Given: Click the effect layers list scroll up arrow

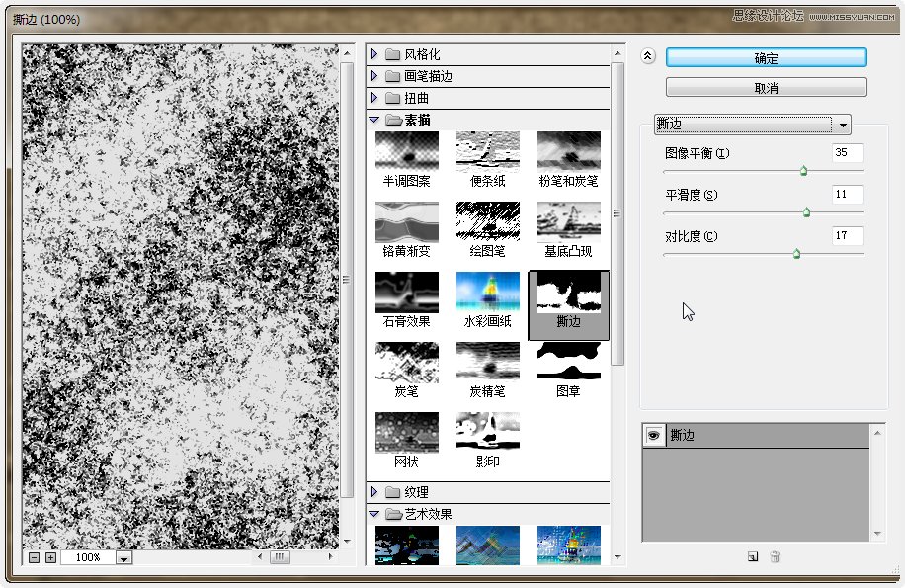Looking at the screenshot, I should point(877,433).
